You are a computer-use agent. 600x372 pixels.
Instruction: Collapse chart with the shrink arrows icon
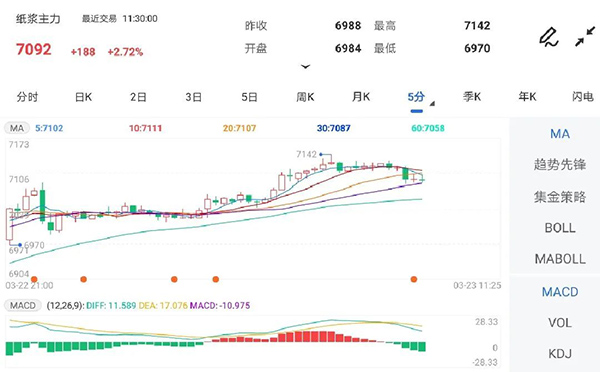click(585, 37)
